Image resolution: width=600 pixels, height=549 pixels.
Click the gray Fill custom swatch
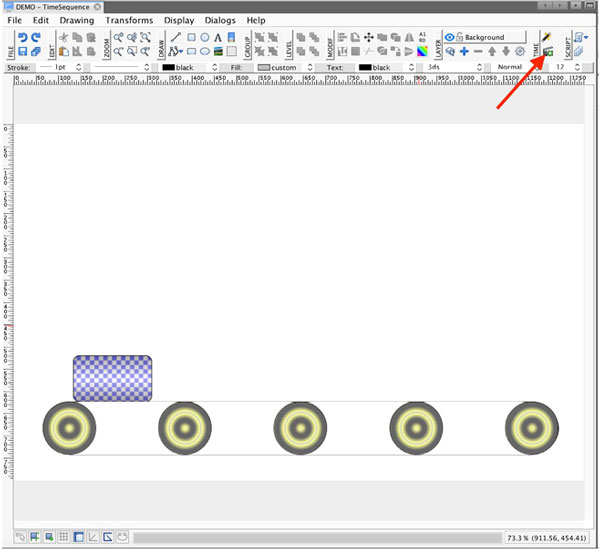(264, 67)
